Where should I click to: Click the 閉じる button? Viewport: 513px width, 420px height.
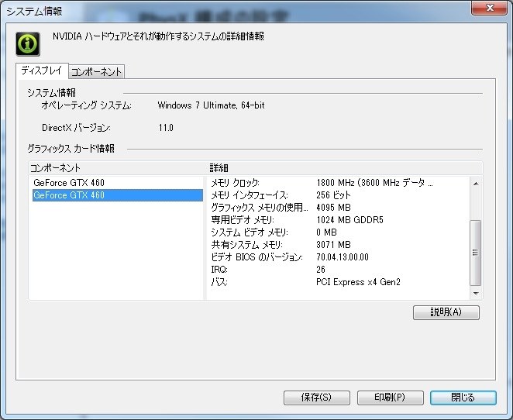[463, 398]
